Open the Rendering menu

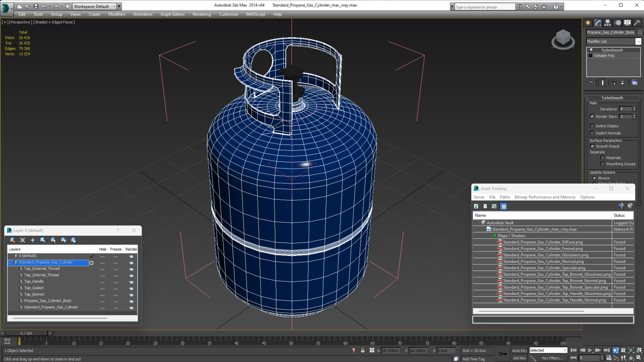[202, 14]
